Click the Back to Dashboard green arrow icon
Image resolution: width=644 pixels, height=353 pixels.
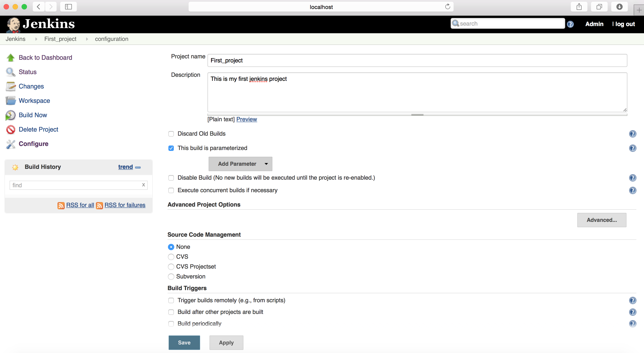point(11,58)
